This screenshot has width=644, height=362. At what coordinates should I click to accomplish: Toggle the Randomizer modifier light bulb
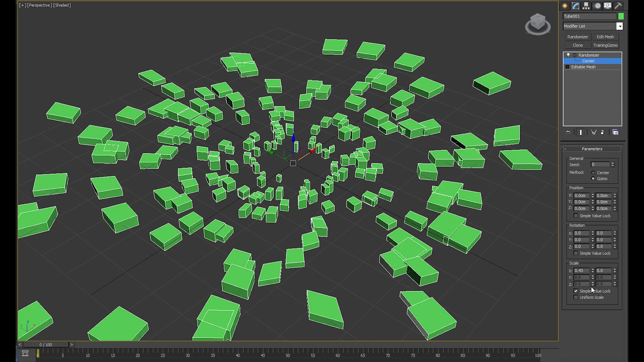(x=568, y=55)
